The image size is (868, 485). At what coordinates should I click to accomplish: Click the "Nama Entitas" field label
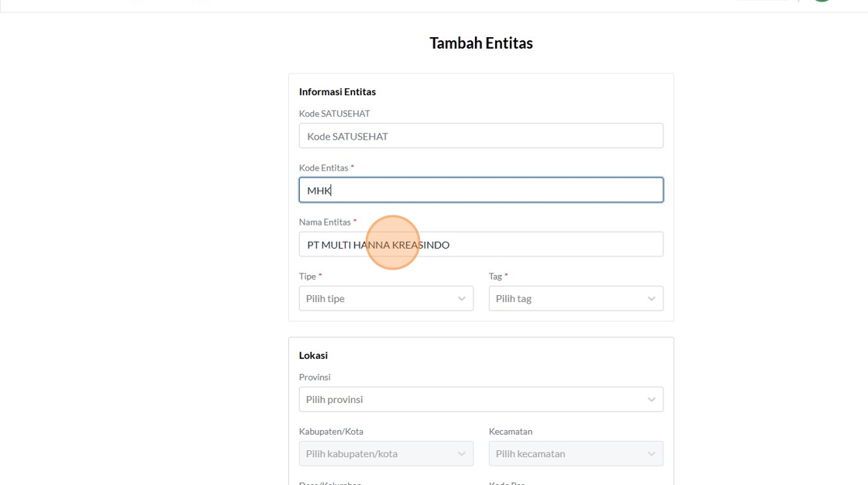pyautogui.click(x=325, y=222)
